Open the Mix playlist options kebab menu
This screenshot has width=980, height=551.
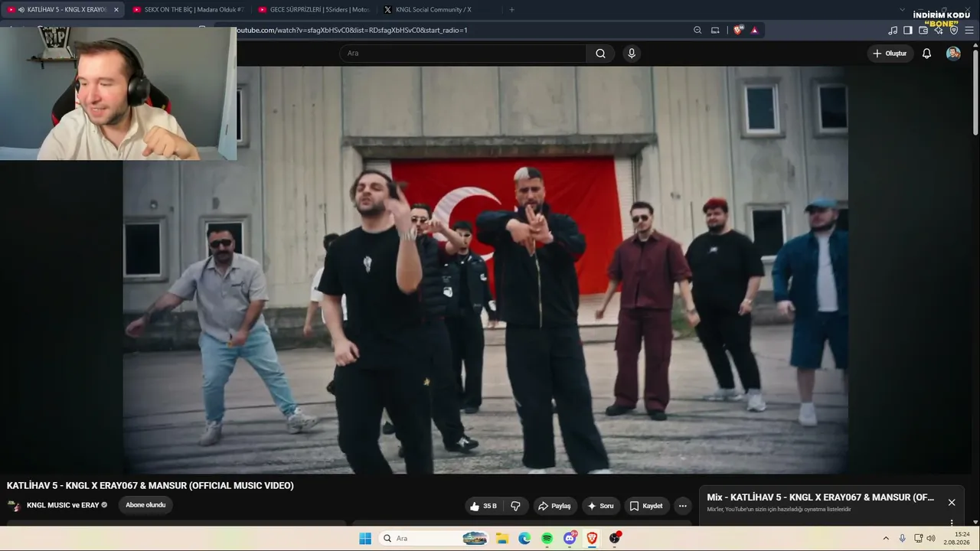pyautogui.click(x=952, y=523)
